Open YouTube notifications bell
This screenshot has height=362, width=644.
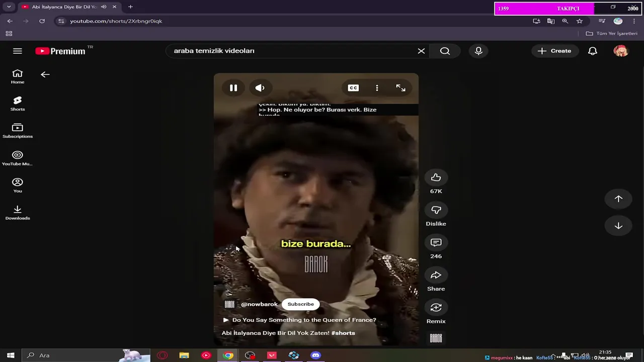[593, 51]
